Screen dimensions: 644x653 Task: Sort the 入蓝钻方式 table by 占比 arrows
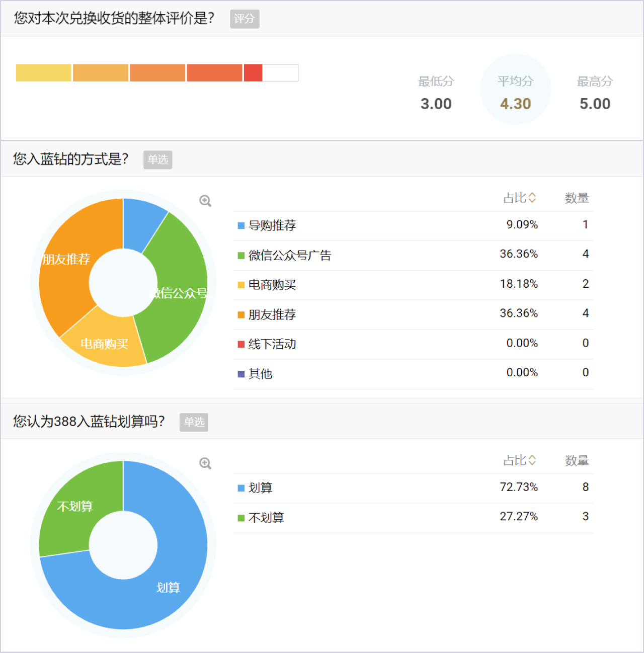[532, 198]
